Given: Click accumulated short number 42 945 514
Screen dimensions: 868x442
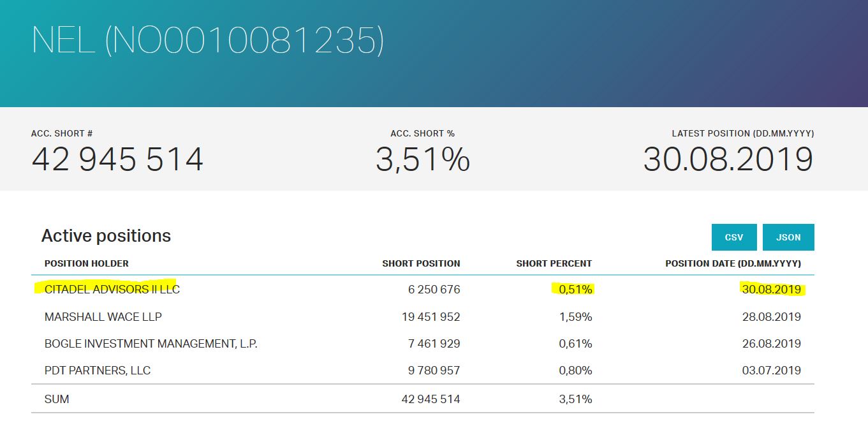Looking at the screenshot, I should [x=117, y=159].
